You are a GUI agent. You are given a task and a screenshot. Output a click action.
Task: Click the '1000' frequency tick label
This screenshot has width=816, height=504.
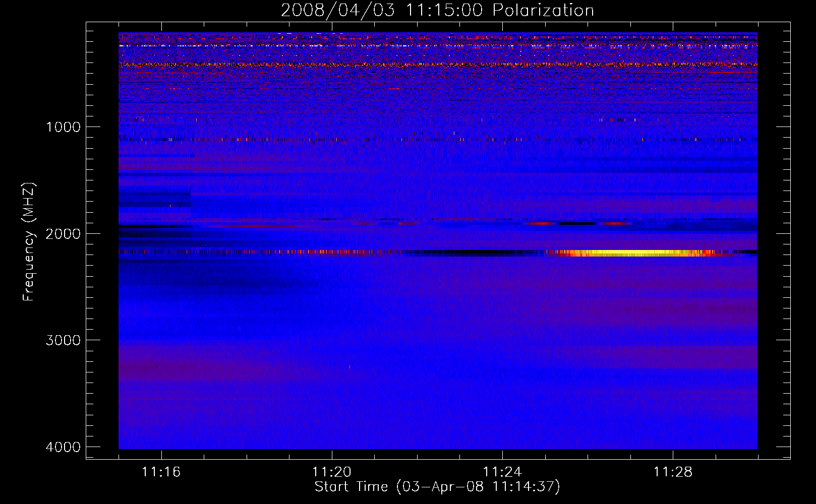click(x=63, y=127)
